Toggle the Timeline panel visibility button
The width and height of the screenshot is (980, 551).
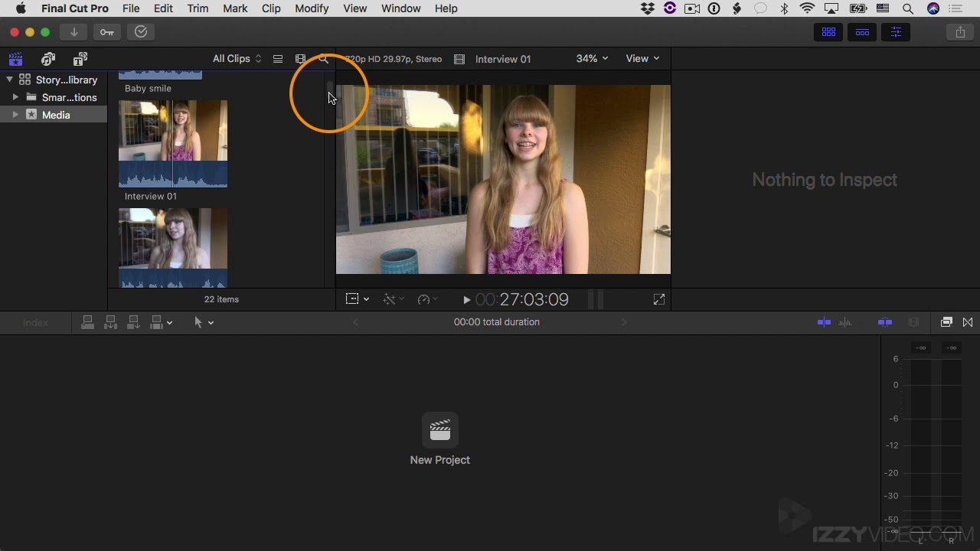point(862,32)
